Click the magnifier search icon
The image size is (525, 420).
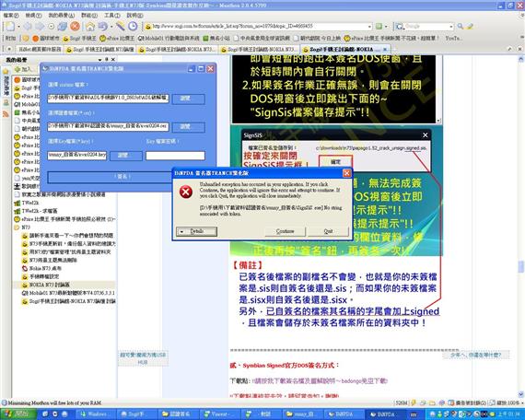[x=461, y=26]
